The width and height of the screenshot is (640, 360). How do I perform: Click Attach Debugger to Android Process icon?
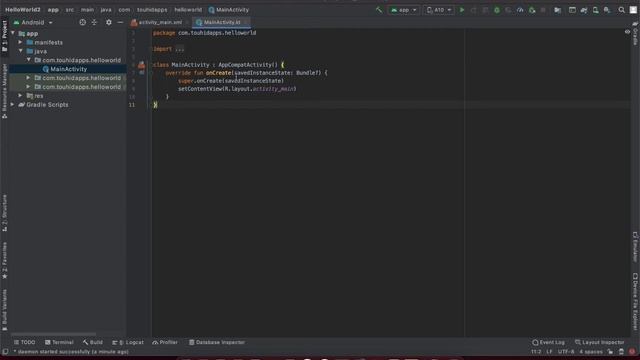click(x=532, y=10)
